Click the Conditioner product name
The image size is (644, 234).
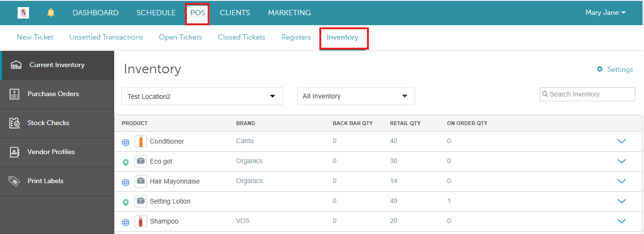click(167, 141)
